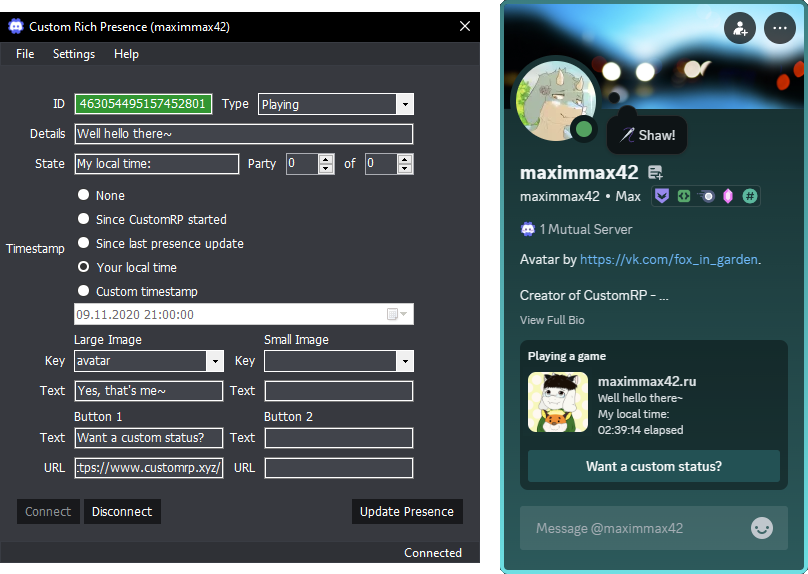Screen dimensions: 808x574
Task: Click the Disconnect button
Action: [x=122, y=511]
